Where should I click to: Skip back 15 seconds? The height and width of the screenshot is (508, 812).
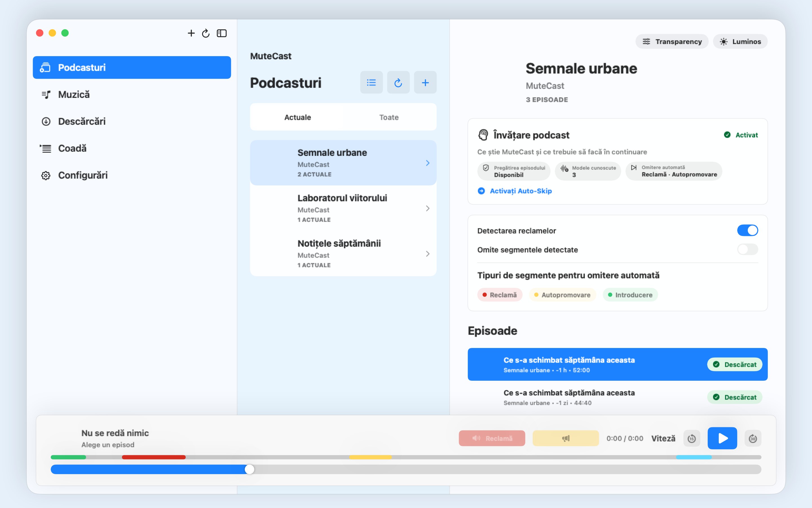692,438
